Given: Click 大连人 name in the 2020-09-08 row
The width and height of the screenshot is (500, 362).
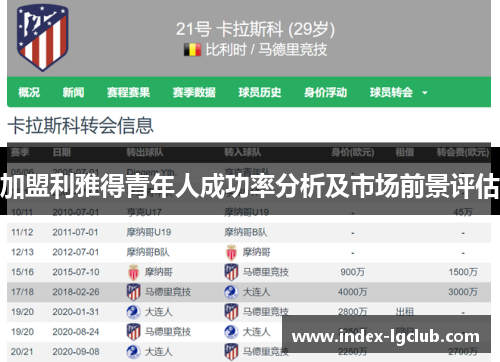Looking at the screenshot, I should tap(159, 352).
